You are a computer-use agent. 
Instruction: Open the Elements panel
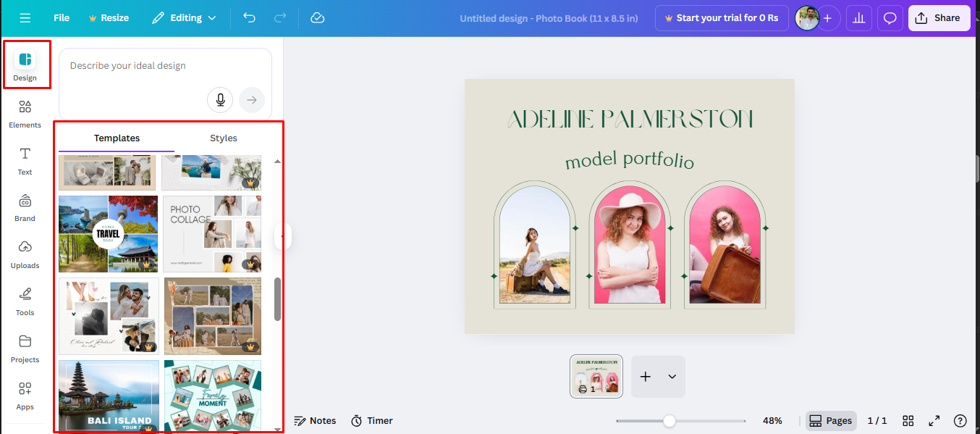pos(25,112)
